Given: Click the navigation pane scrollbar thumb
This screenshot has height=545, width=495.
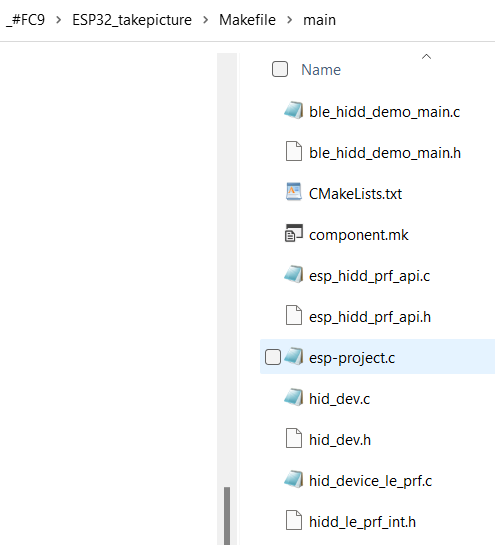Looking at the screenshot, I should (227, 516).
